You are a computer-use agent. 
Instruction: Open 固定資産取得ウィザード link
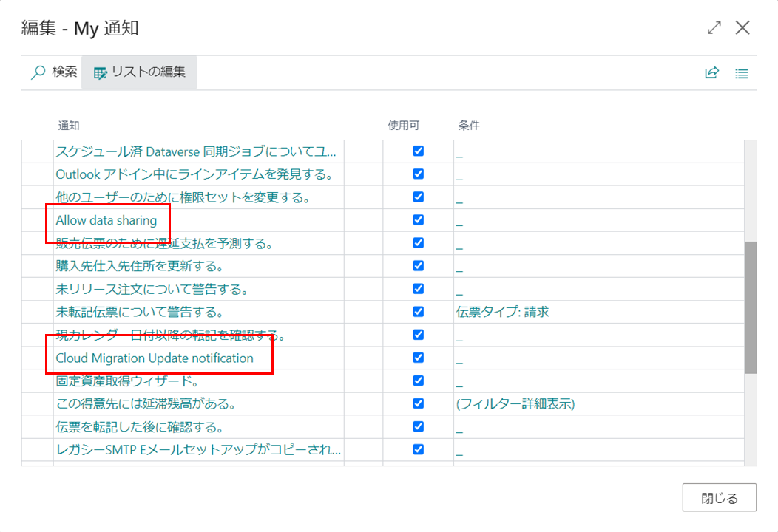[x=127, y=381]
